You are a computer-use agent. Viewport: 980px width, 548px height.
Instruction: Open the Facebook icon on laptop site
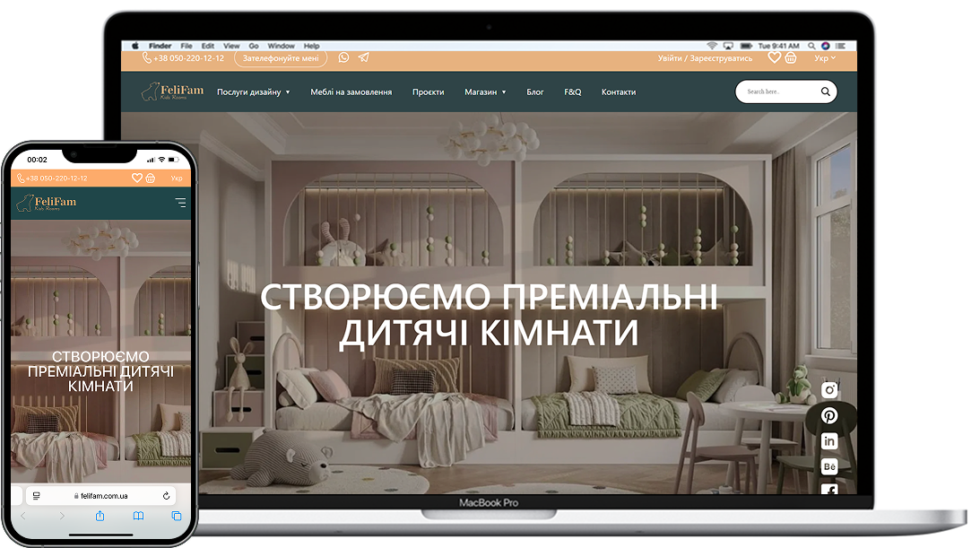(x=829, y=489)
